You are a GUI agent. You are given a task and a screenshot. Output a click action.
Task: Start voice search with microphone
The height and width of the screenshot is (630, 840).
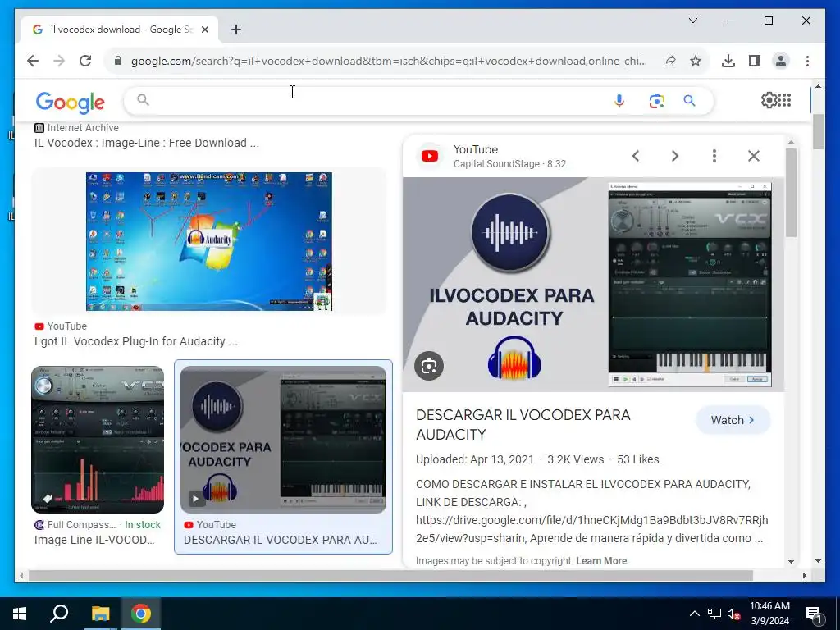tap(619, 100)
